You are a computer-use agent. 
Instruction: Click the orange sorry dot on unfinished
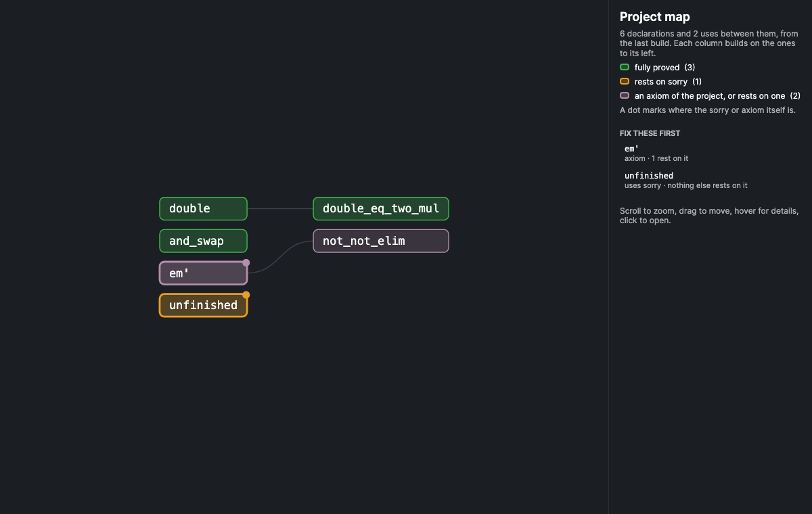click(x=246, y=295)
